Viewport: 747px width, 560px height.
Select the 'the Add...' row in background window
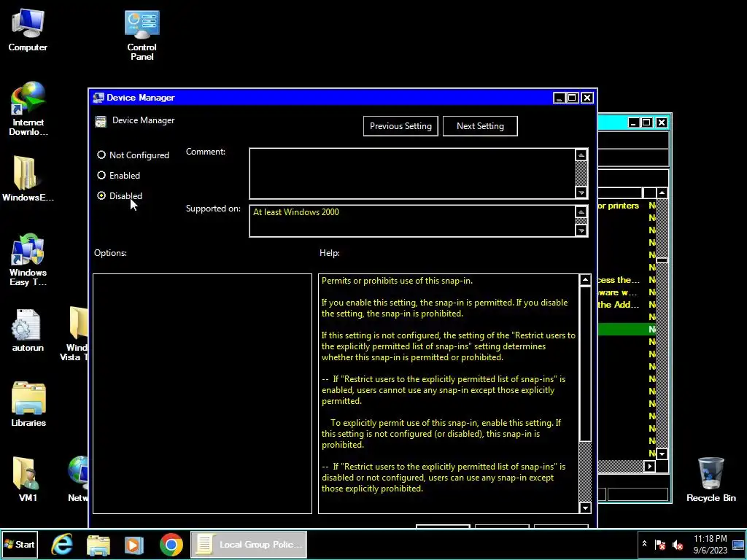pos(627,305)
